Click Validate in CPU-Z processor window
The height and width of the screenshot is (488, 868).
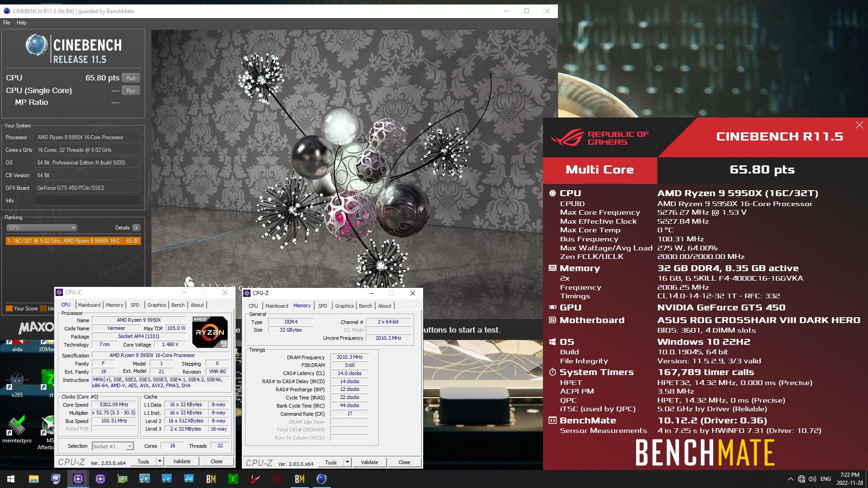click(x=182, y=462)
